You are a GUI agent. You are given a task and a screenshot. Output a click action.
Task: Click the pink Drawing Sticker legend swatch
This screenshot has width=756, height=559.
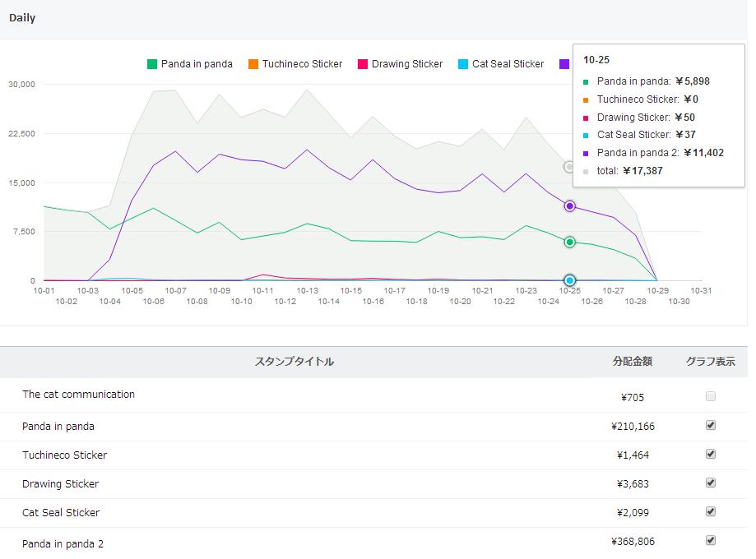[x=362, y=64]
